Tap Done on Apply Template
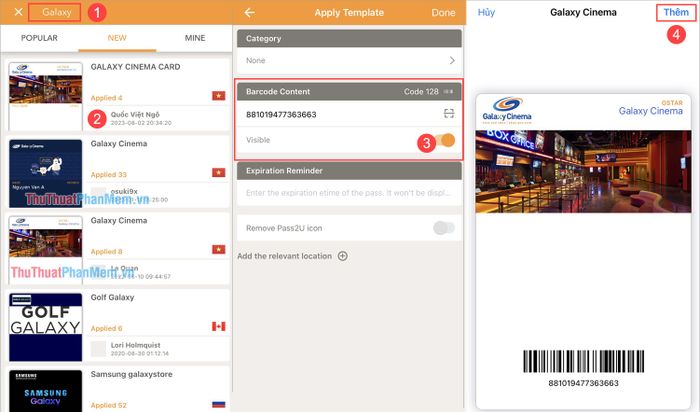Viewport: 700px width, 412px height. [x=443, y=12]
